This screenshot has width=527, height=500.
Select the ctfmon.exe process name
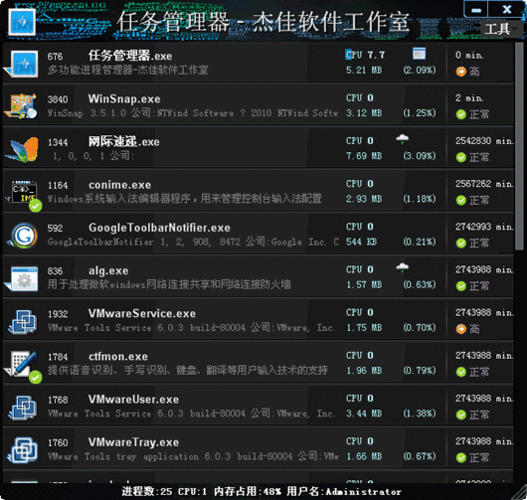tap(118, 357)
